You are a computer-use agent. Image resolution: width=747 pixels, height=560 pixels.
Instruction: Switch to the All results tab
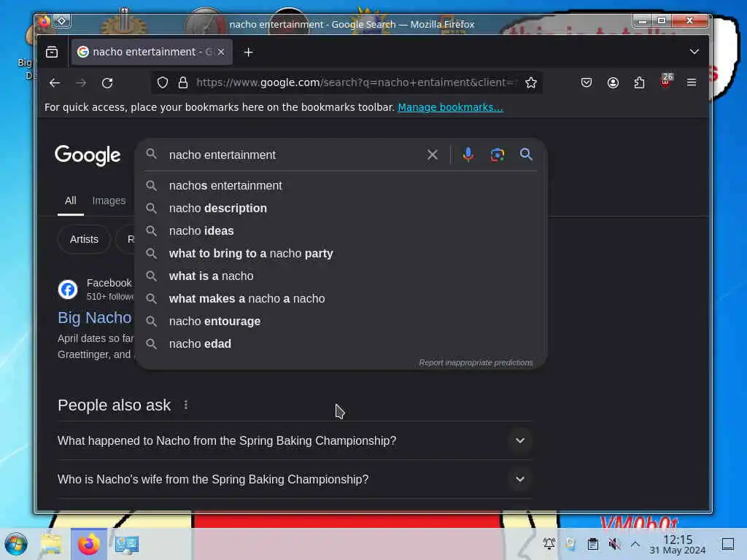[x=71, y=201]
